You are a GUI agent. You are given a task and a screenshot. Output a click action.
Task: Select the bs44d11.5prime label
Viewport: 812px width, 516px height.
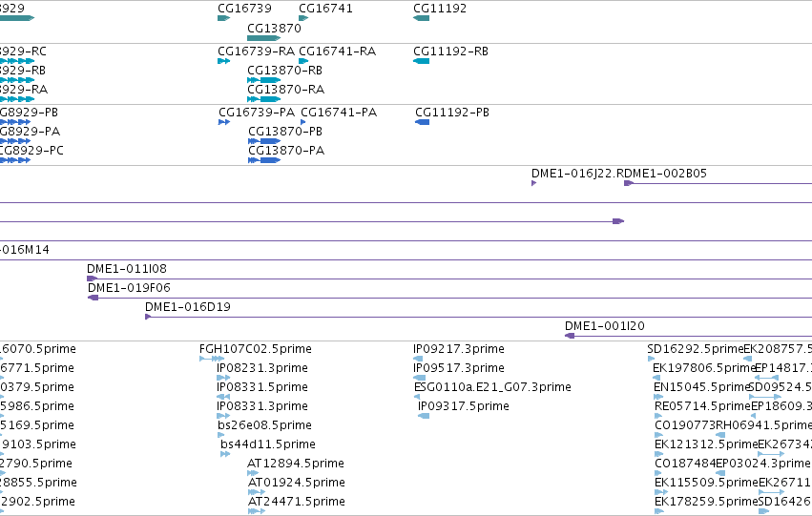268,444
